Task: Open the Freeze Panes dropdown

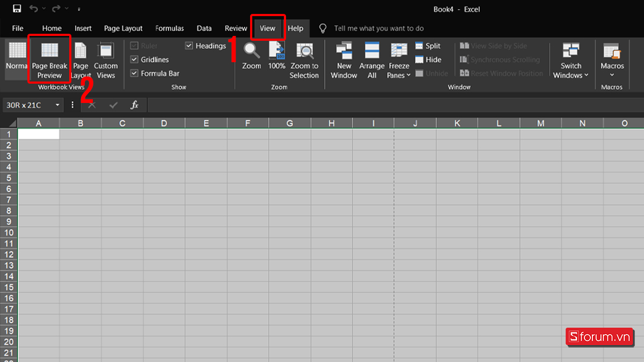Action: [399, 62]
